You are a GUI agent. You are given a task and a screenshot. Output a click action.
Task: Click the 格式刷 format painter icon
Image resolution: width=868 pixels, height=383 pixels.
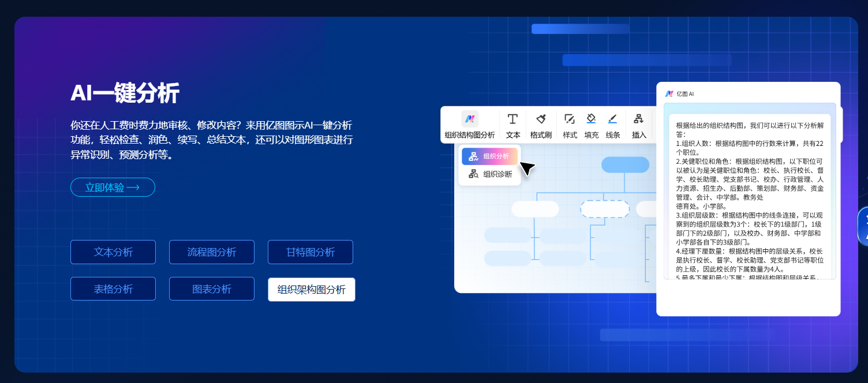click(541, 119)
